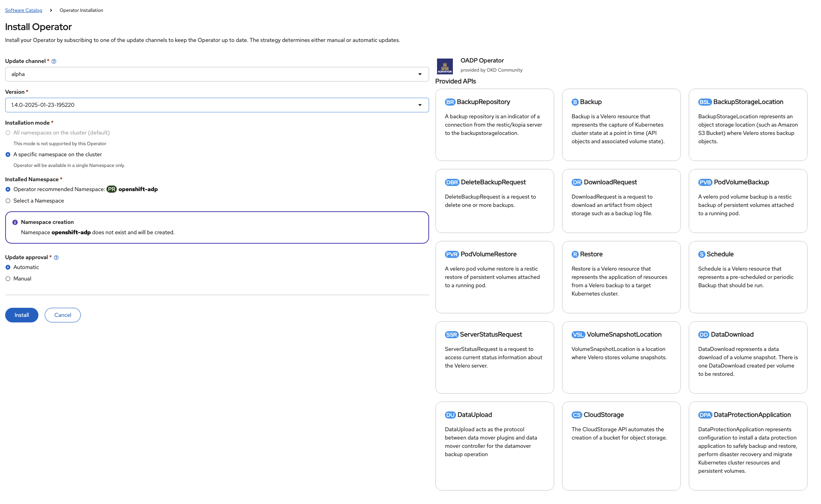The height and width of the screenshot is (504, 821).
Task: Select the Manual update approval option
Action: 8,279
